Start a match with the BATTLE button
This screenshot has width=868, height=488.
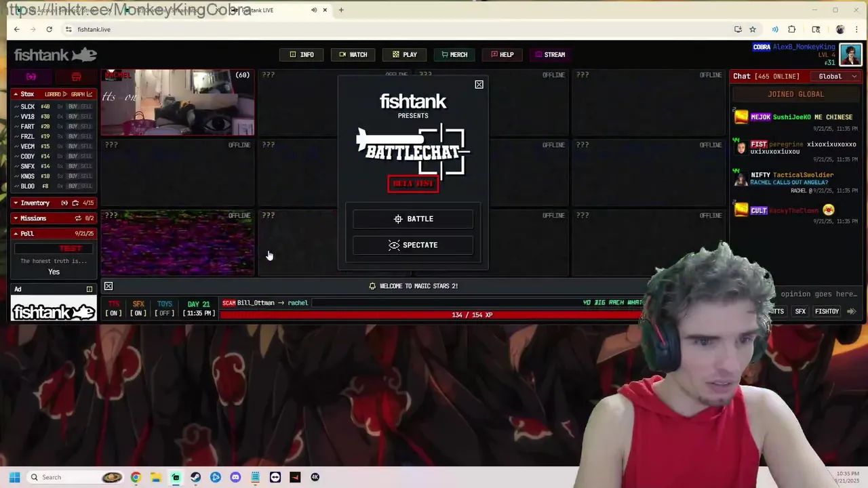tap(413, 219)
